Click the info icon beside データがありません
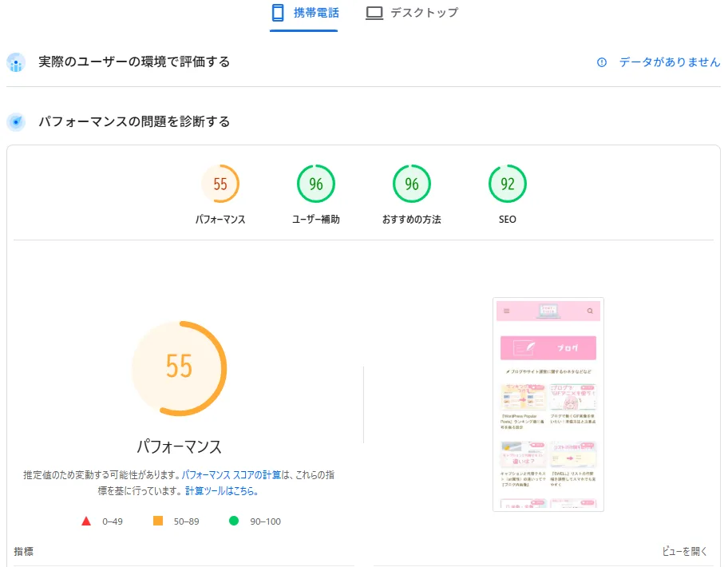Viewport: 728px width, 567px height. (x=602, y=62)
